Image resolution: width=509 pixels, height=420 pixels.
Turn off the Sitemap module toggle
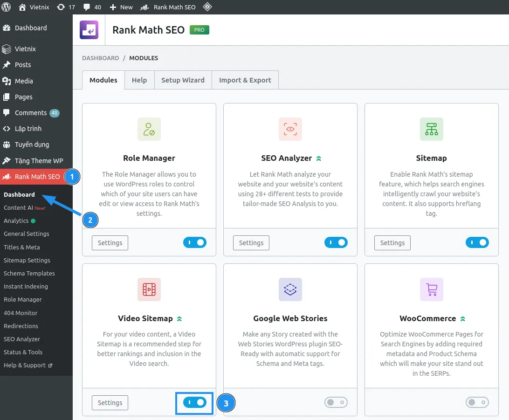pos(477,242)
